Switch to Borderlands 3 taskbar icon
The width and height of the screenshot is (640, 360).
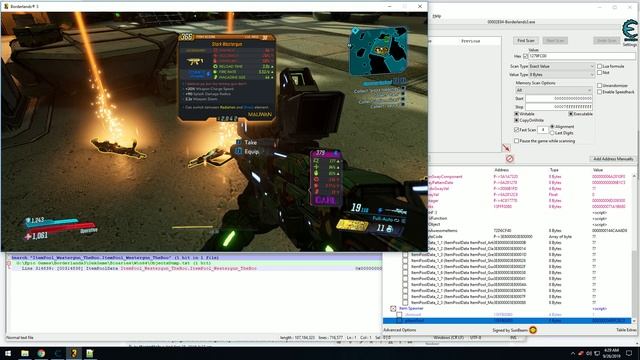[74, 353]
